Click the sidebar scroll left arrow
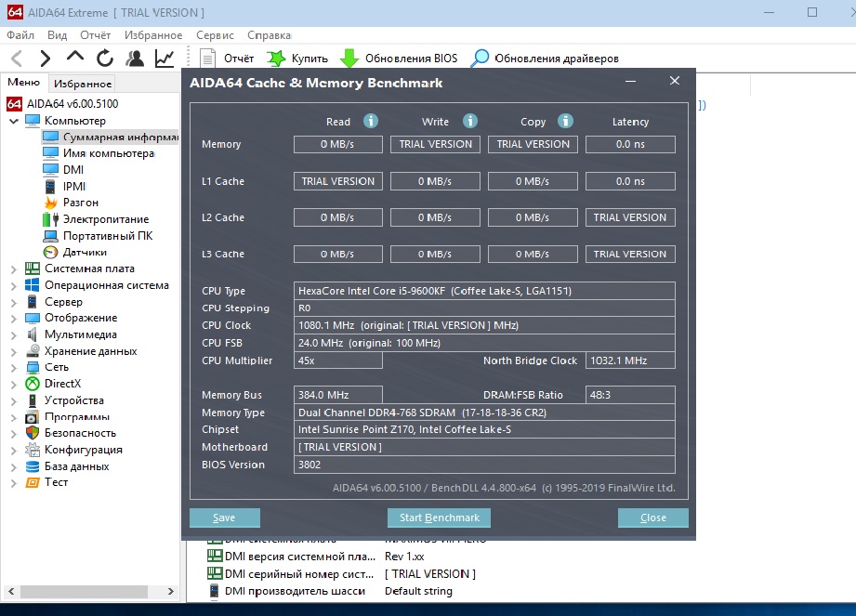 tap(11, 592)
